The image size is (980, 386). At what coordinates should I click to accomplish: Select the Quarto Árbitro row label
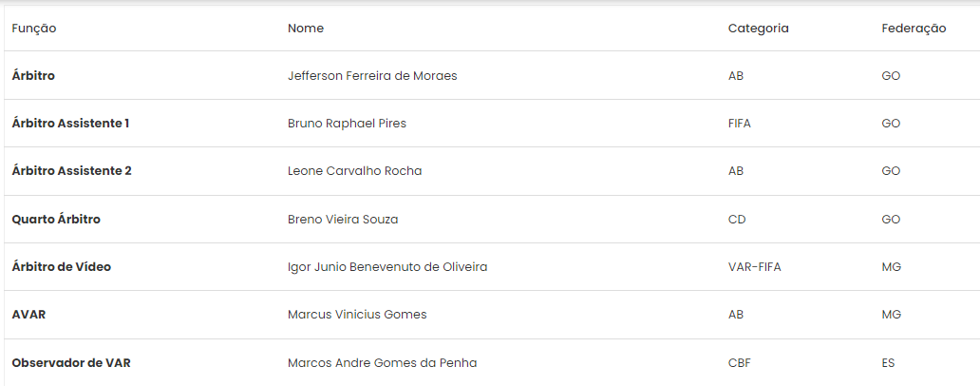[x=56, y=219]
